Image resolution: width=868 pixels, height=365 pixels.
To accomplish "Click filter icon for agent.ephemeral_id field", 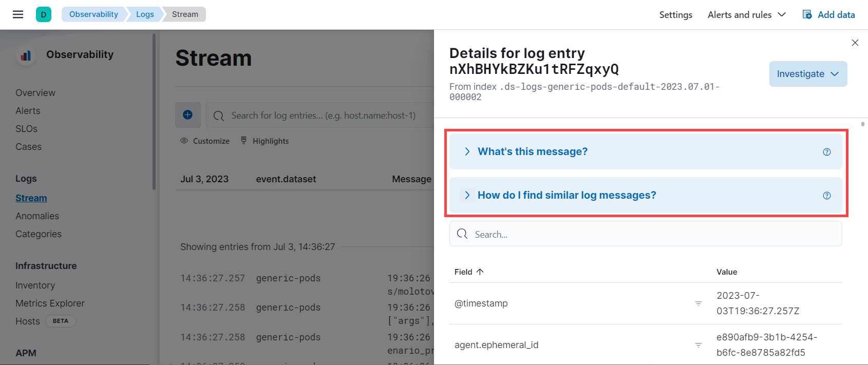I will (699, 345).
